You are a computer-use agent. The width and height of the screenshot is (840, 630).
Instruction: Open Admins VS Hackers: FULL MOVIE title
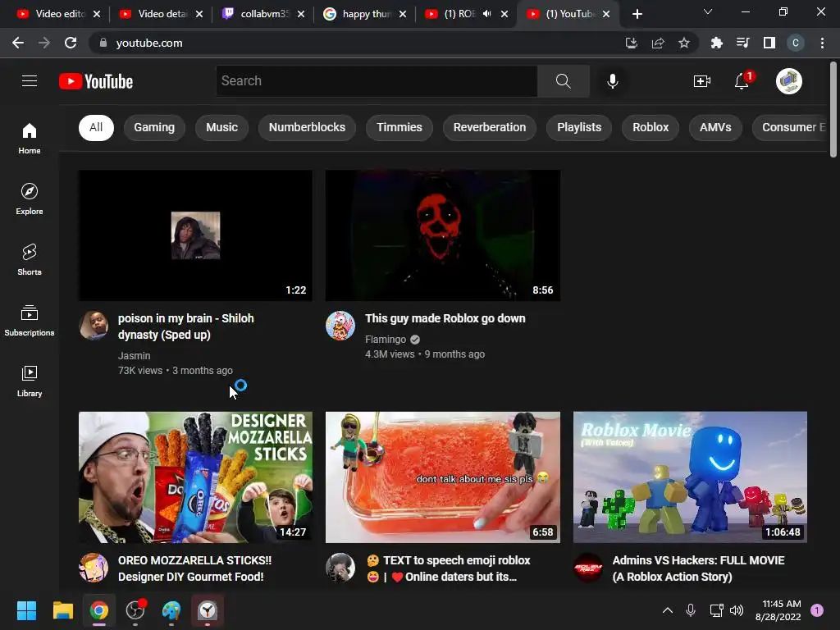tap(698, 568)
